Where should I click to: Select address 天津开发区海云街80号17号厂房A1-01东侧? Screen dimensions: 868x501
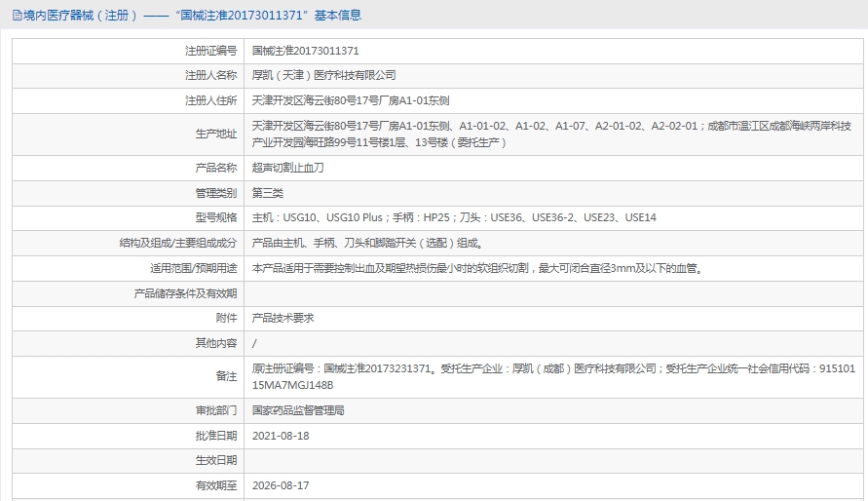tap(351, 100)
